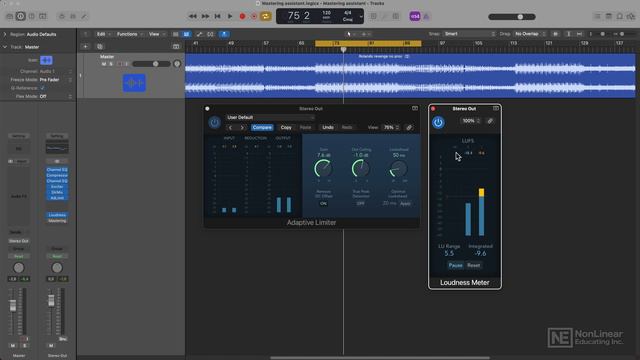Solo the Master track header
640x360 pixels.
click(x=111, y=64)
